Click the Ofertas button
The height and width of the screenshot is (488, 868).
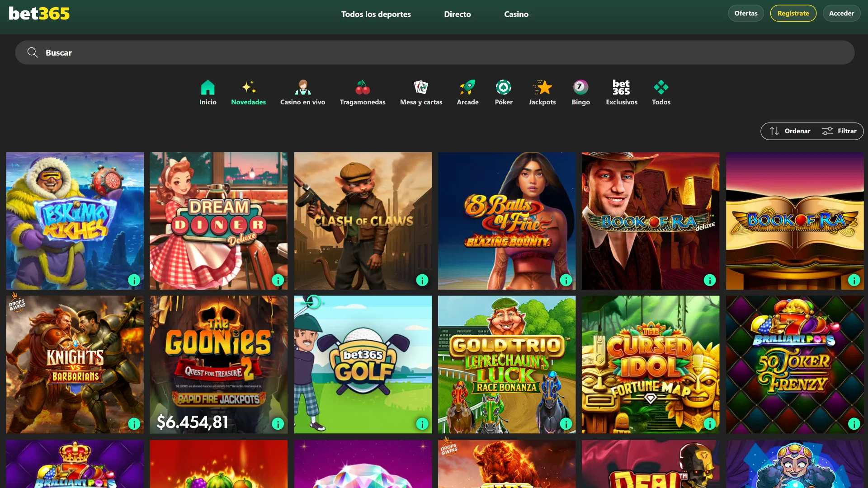(746, 13)
